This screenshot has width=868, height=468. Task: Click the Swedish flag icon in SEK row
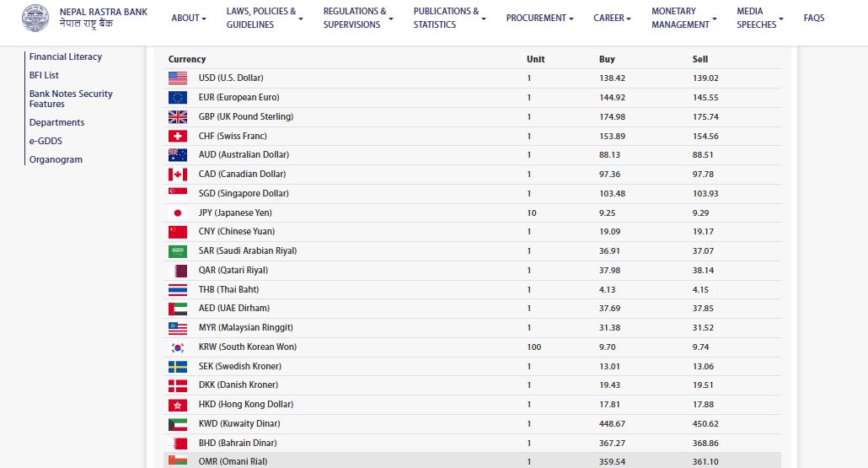tap(178, 366)
